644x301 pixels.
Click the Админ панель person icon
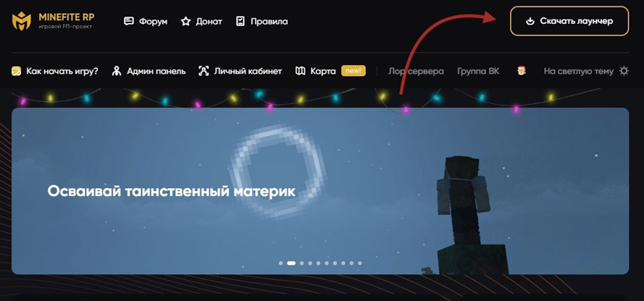point(117,71)
